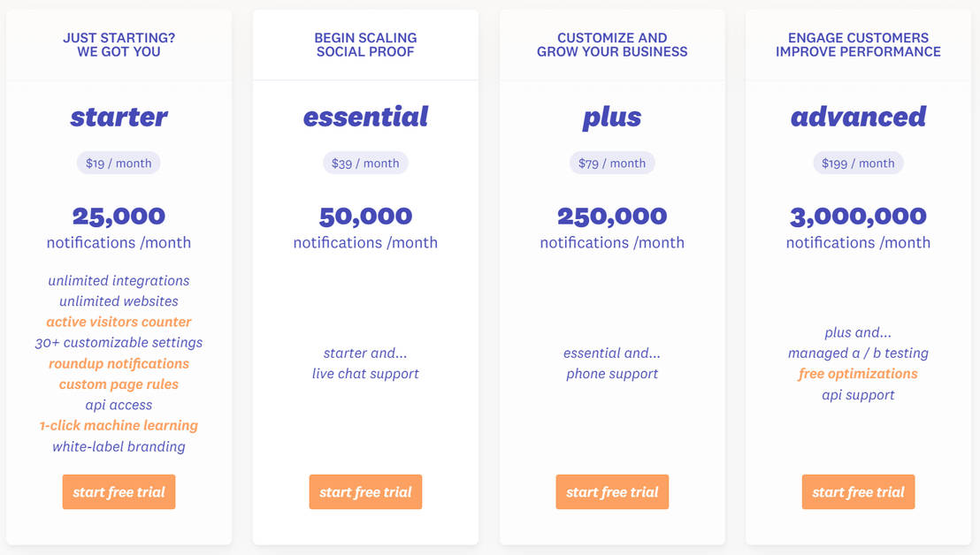Image resolution: width=980 pixels, height=555 pixels.
Task: Start free trial for the advanced plan
Action: [858, 492]
